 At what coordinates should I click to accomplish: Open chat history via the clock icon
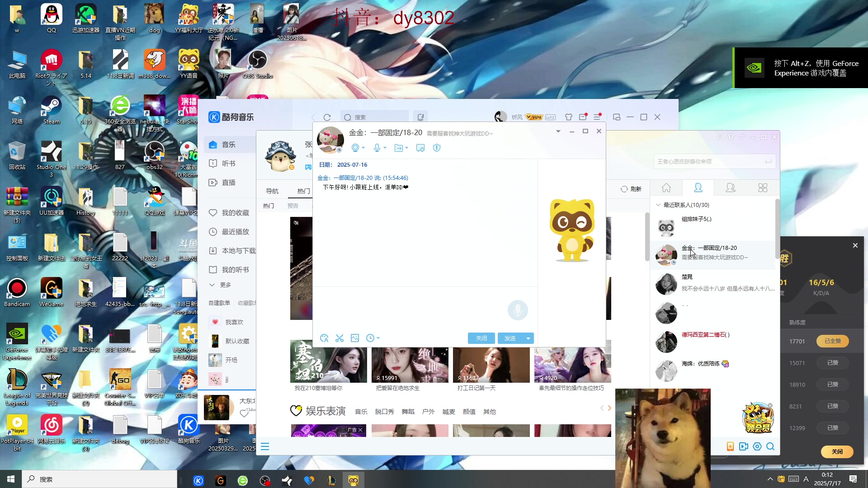[x=370, y=338]
